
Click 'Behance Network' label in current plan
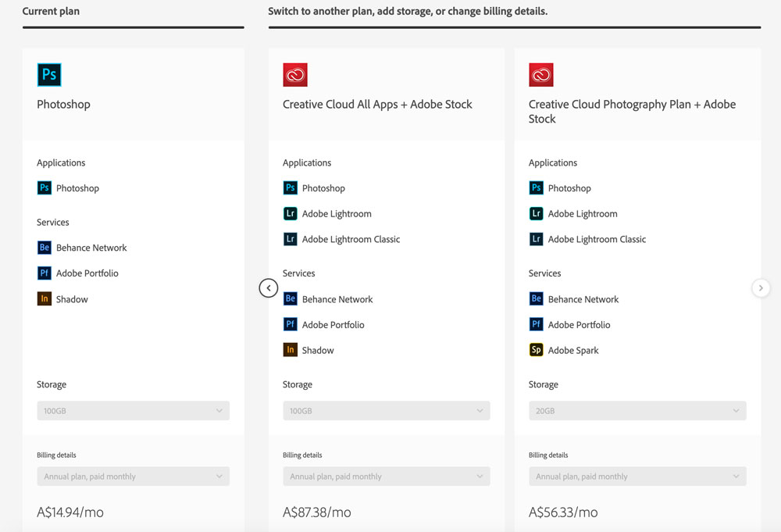91,248
